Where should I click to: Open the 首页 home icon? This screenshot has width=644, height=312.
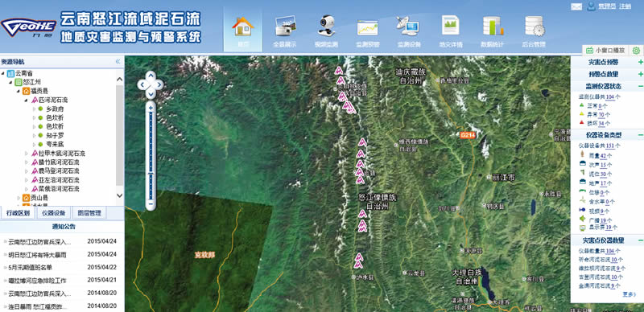pos(243,27)
